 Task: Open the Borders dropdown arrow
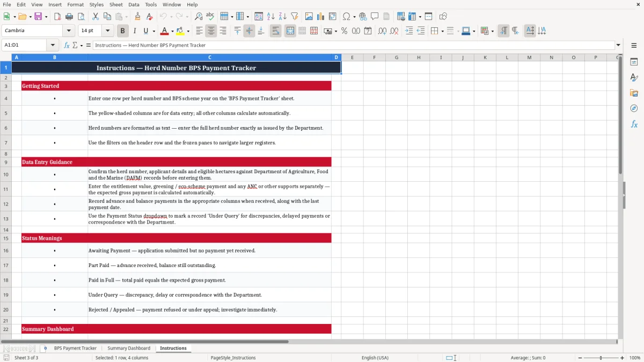pyautogui.click(x=442, y=31)
